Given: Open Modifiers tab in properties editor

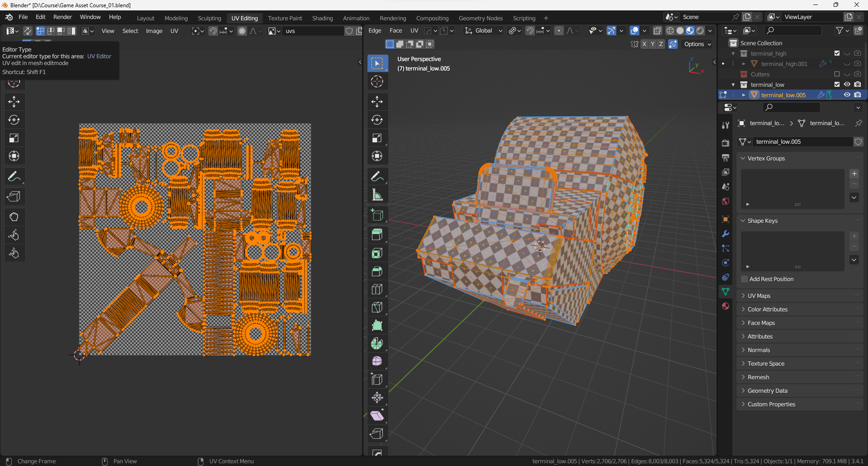Looking at the screenshot, I should 726,234.
